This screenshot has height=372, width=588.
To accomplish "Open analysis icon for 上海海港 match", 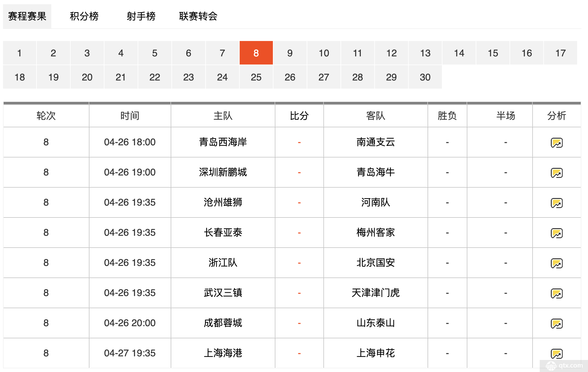I will [556, 353].
